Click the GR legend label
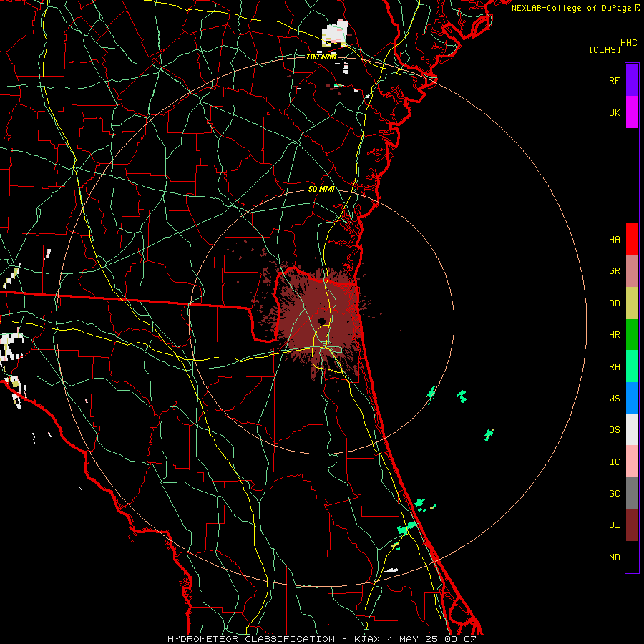This screenshot has width=644, height=644. coord(615,271)
